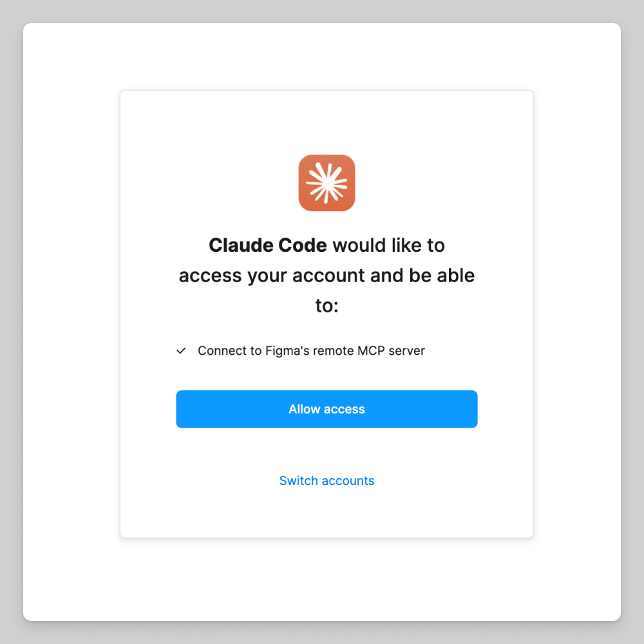644x644 pixels.
Task: Click Allow access
Action: pos(327,409)
